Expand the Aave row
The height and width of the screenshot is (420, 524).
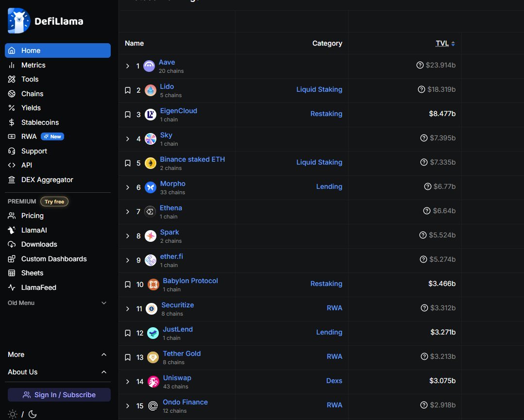tap(128, 66)
